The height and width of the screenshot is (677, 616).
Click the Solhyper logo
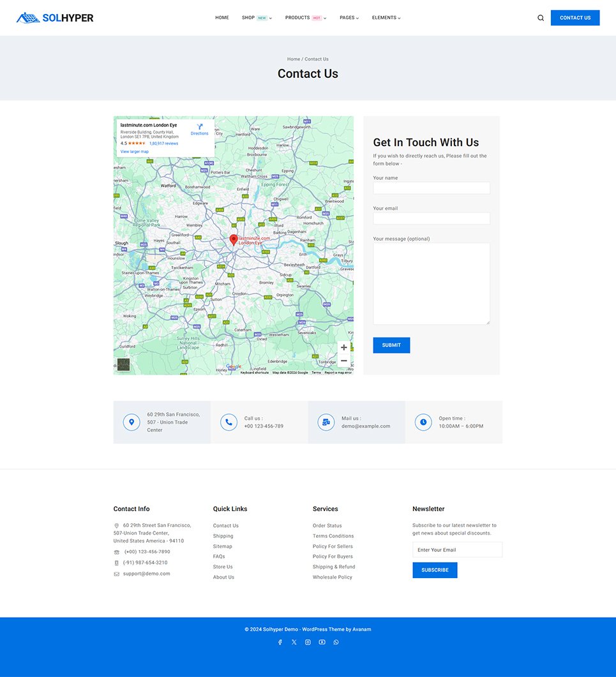tap(55, 18)
